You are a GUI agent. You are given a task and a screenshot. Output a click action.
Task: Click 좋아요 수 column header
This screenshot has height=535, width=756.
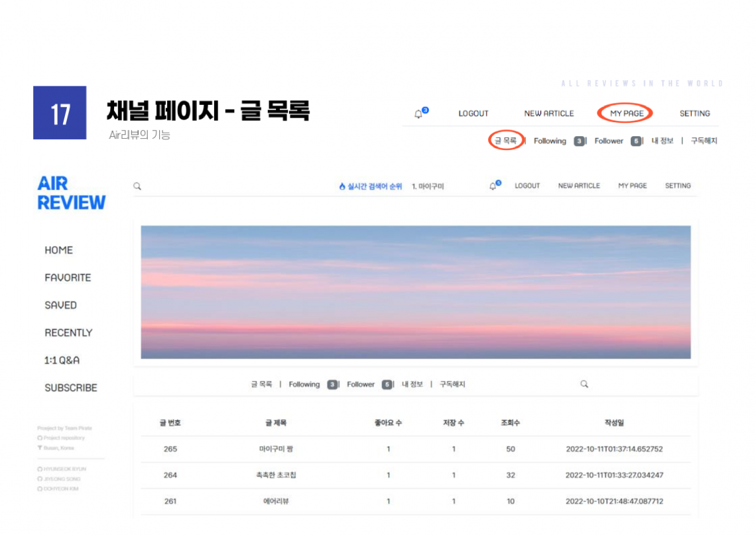point(388,423)
